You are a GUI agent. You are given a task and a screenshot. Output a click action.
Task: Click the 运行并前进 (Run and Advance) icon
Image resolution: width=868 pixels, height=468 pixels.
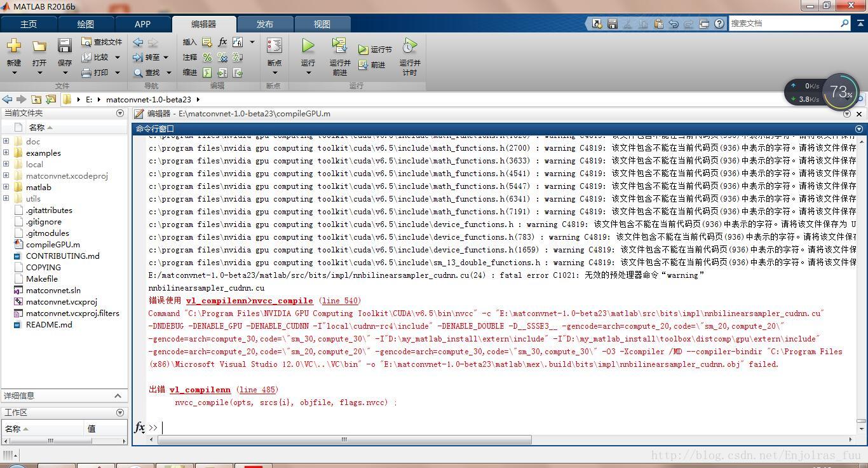(x=340, y=46)
